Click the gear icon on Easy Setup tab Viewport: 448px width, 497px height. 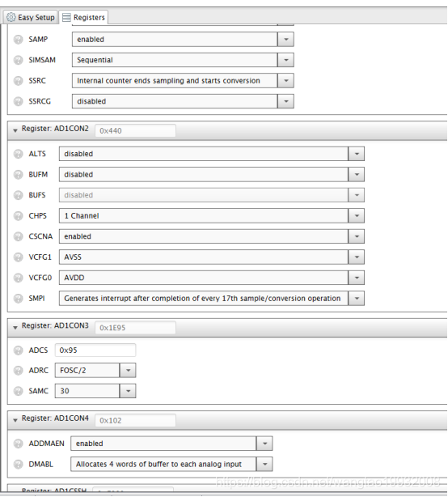pyautogui.click(x=11, y=17)
